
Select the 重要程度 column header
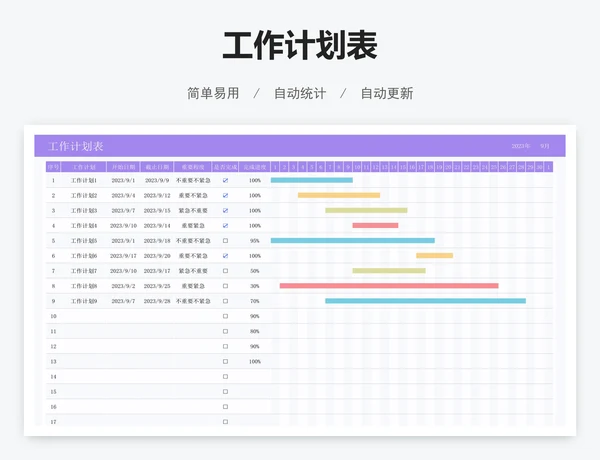(193, 167)
